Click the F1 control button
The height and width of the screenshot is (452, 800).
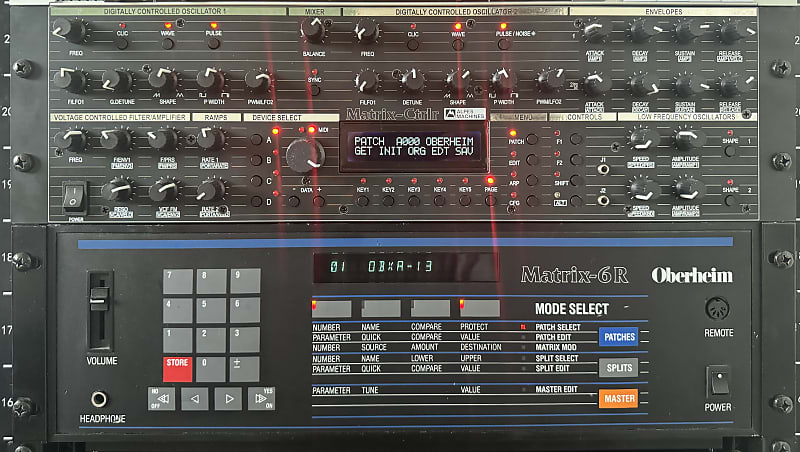pyautogui.click(x=576, y=139)
